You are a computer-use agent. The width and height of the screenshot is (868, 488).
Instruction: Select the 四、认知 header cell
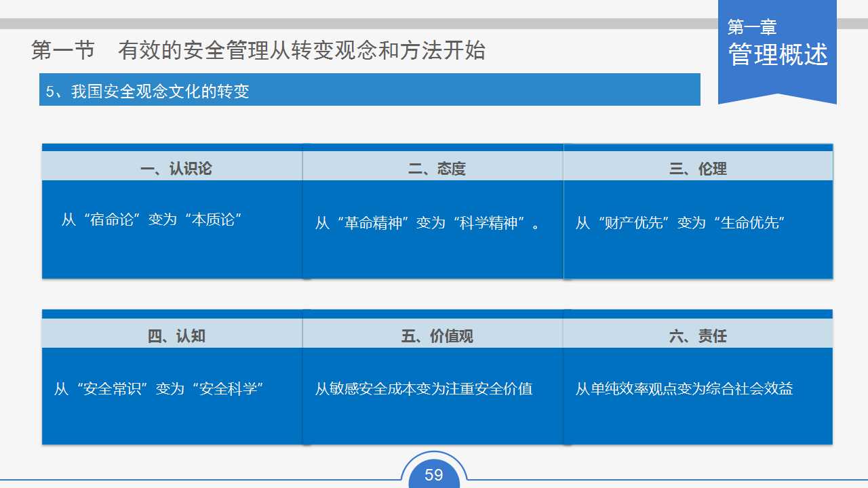[172, 333]
